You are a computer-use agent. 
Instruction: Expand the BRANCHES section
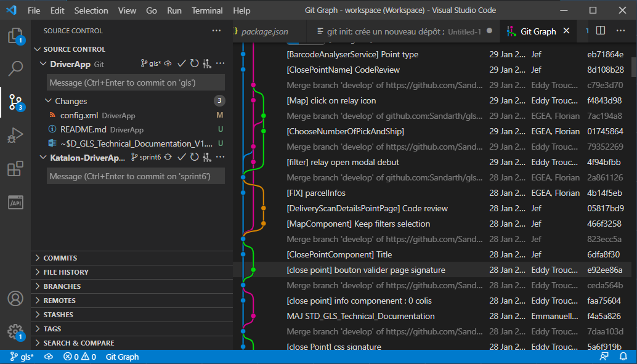(x=132, y=286)
